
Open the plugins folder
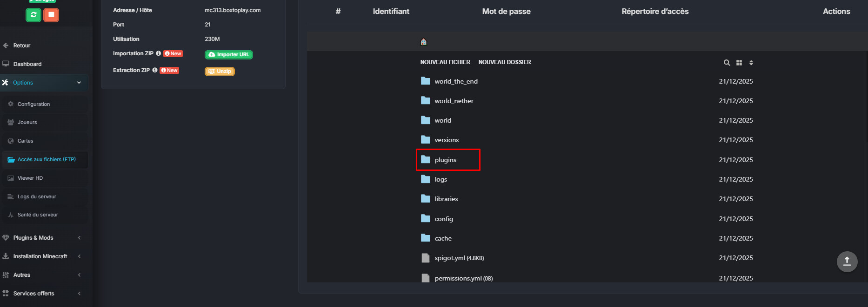click(x=445, y=160)
